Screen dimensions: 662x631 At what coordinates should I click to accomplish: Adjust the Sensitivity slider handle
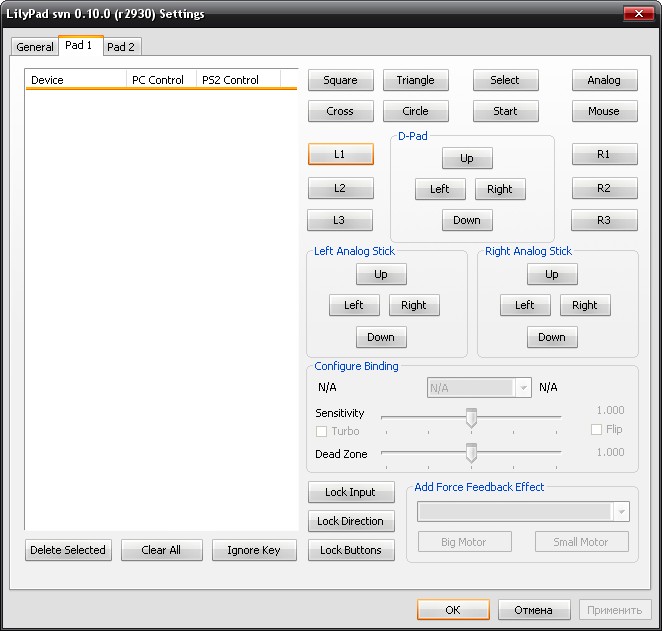pyautogui.click(x=471, y=418)
